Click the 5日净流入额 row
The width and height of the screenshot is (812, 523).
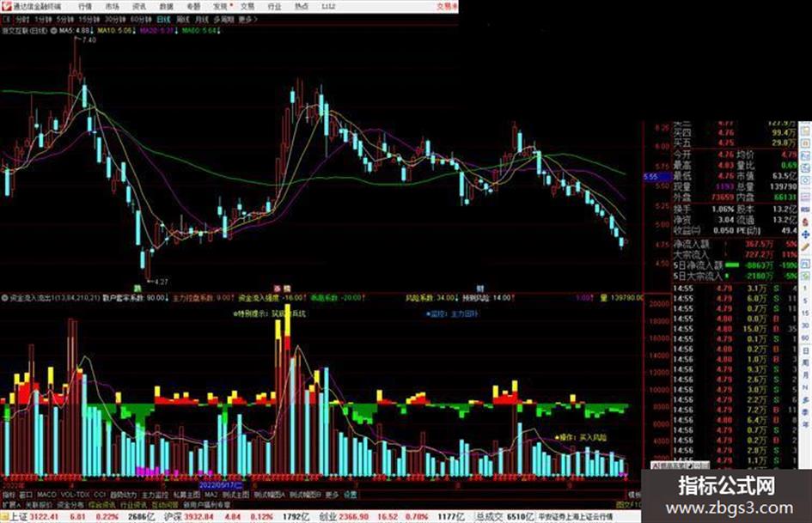736,265
